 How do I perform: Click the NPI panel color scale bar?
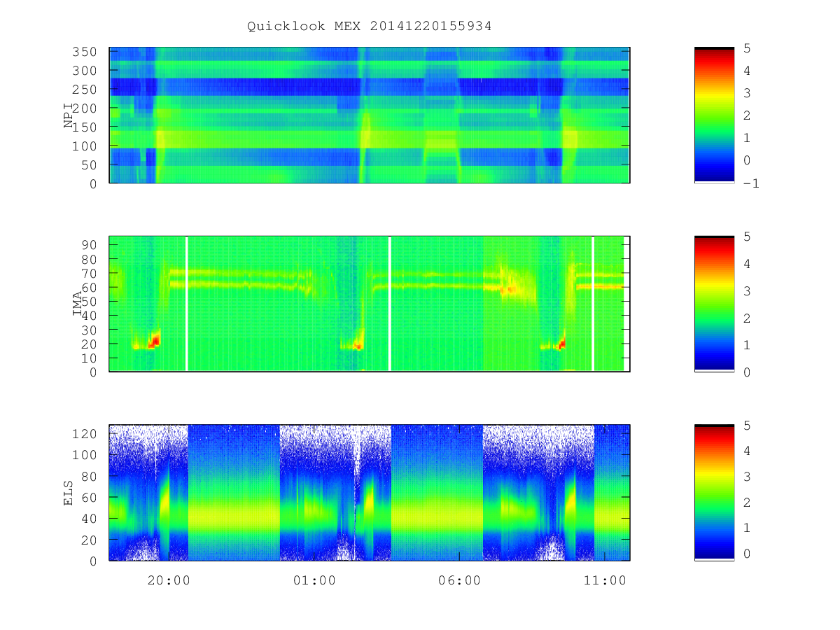pyautogui.click(x=714, y=115)
